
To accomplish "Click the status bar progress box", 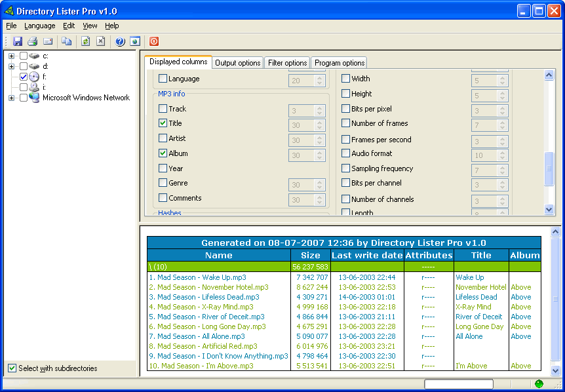I will point(459,384).
